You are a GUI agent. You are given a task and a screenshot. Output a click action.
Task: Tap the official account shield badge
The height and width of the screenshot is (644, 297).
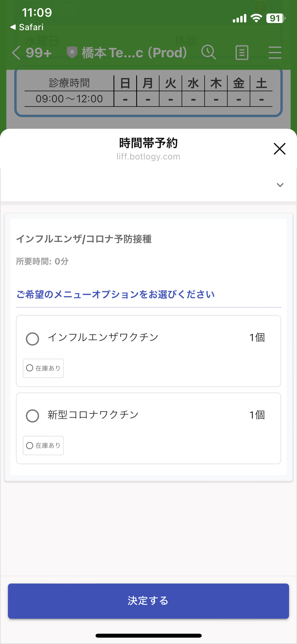coord(72,52)
